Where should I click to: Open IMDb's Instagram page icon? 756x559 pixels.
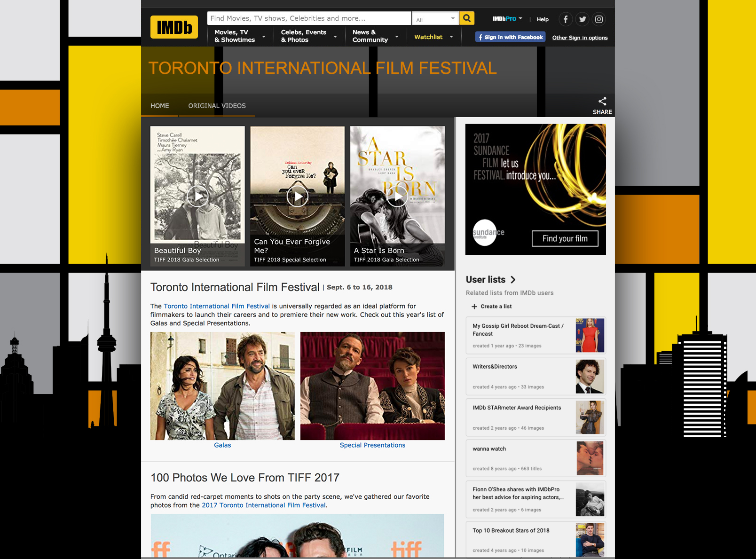[599, 19]
